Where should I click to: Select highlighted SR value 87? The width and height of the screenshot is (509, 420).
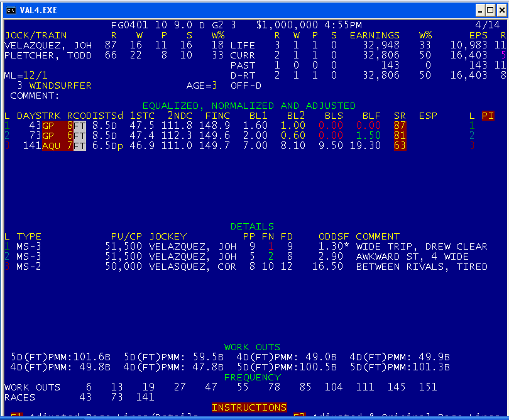pyautogui.click(x=400, y=125)
